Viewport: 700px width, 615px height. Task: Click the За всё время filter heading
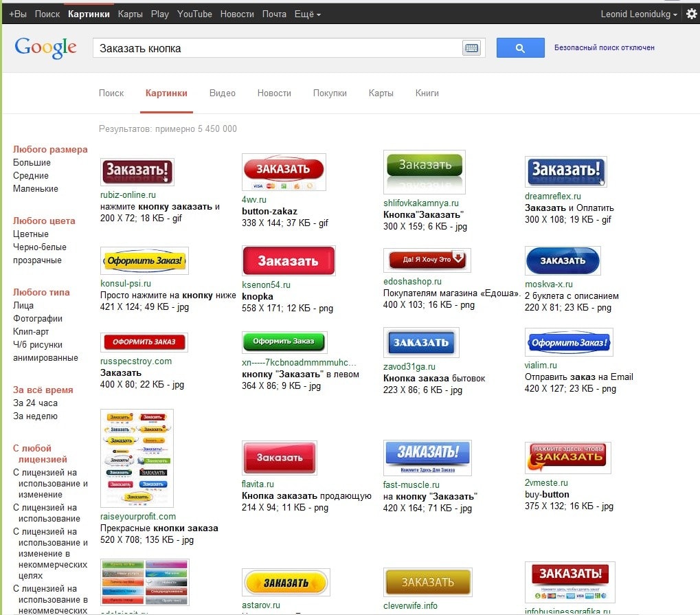coord(43,390)
